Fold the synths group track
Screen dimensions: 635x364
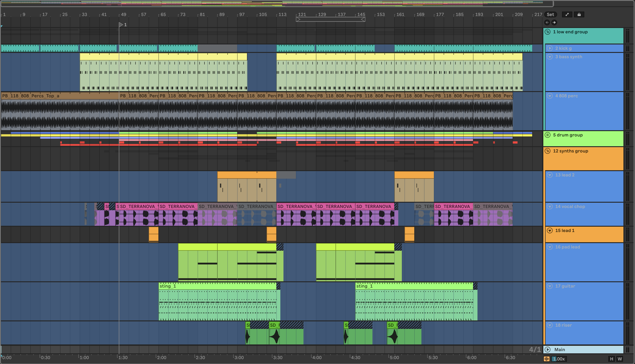548,151
